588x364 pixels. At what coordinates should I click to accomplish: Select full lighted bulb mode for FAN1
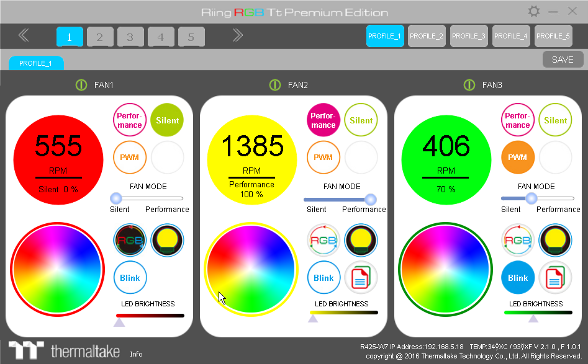(167, 240)
